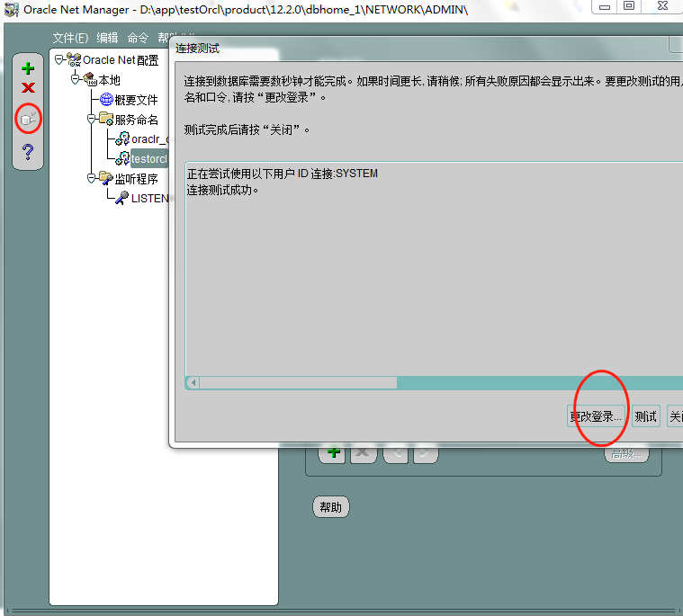Image resolution: width=683 pixels, height=616 pixels.
Task: Select the LISTENER entry in tree
Action: (x=149, y=198)
